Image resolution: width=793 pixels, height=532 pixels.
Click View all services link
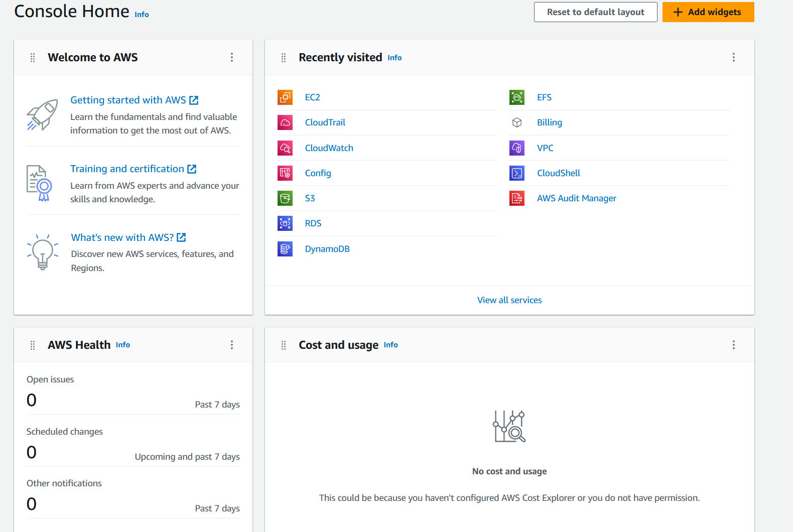pyautogui.click(x=509, y=300)
